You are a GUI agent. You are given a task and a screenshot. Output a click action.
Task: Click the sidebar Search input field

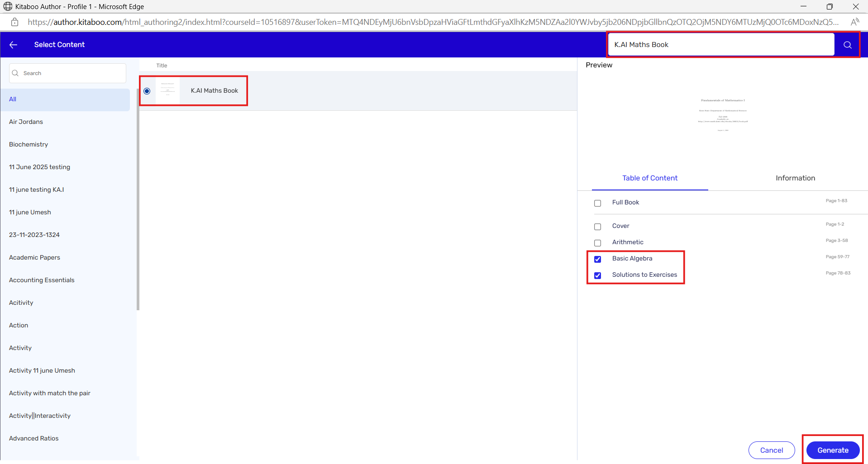click(67, 73)
